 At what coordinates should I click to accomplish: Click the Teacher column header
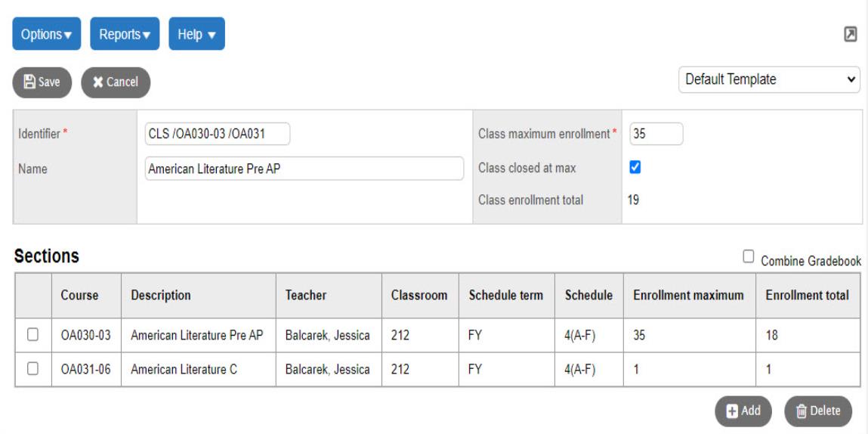click(306, 296)
